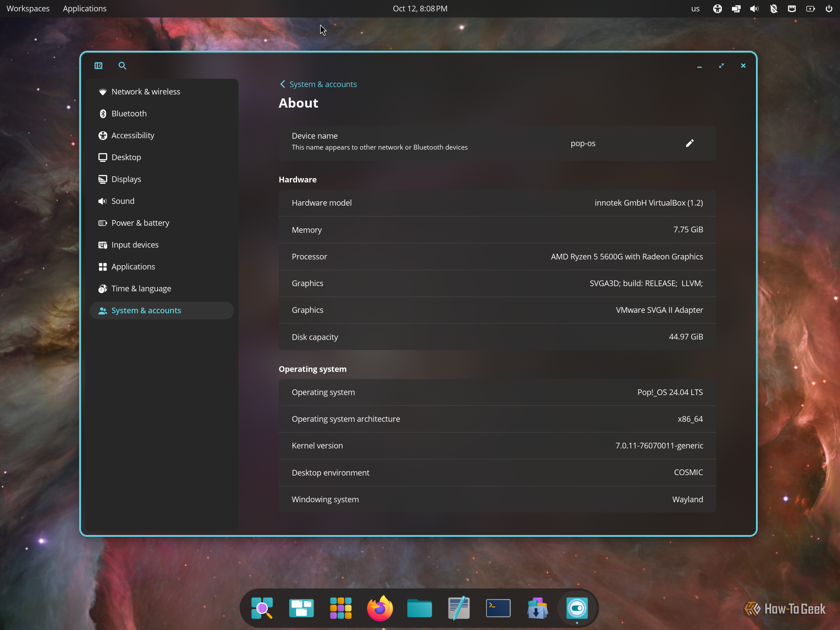Viewport: 840px width, 630px height.
Task: Open Input devices settings
Action: click(162, 245)
